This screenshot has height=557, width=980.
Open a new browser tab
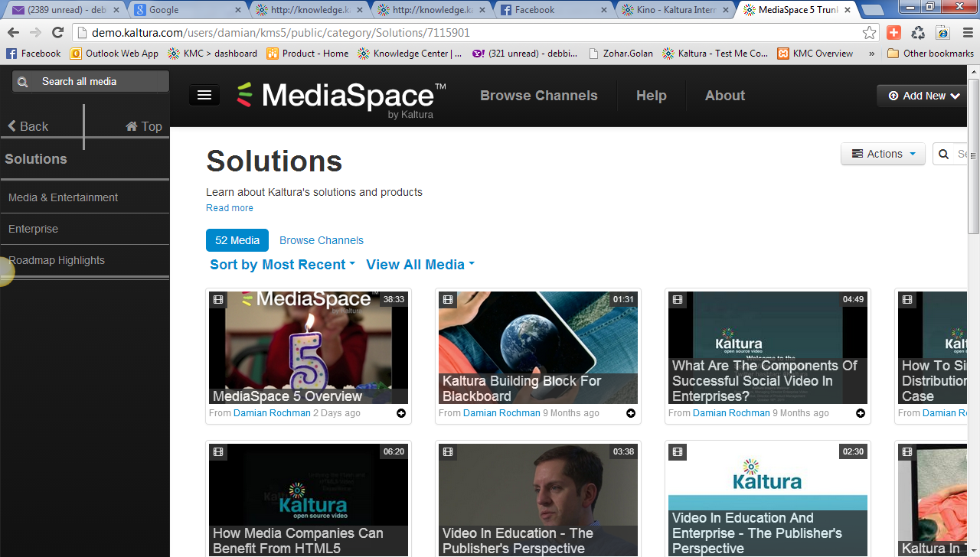pos(872,10)
